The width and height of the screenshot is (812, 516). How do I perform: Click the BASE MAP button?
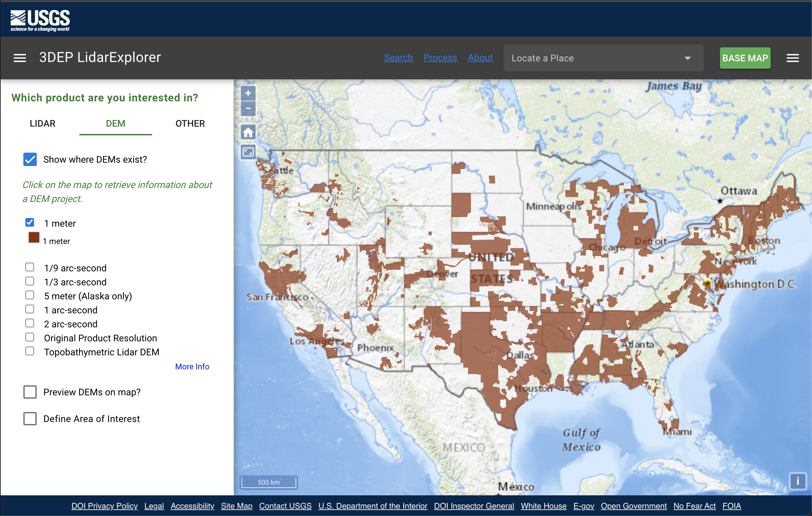[x=745, y=58]
